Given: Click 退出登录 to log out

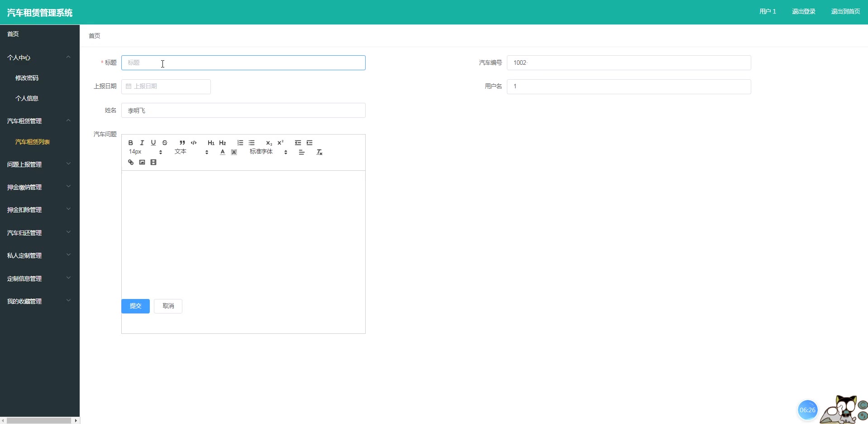Looking at the screenshot, I should point(803,11).
